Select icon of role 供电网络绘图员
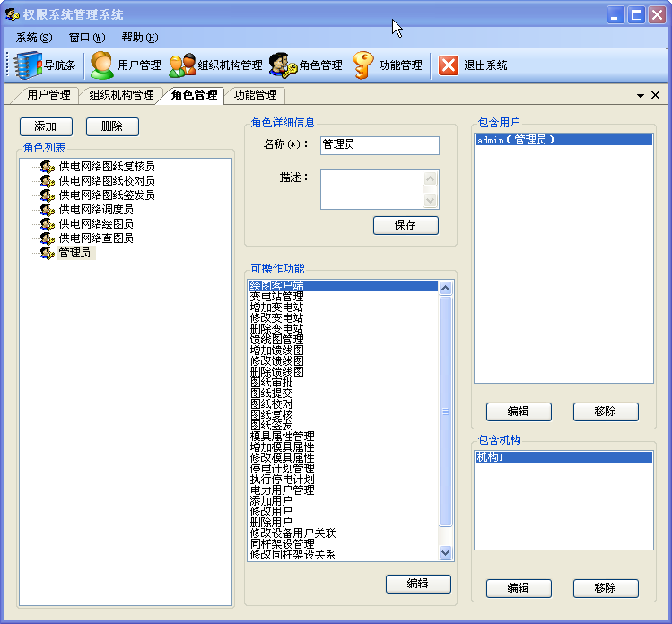This screenshot has width=672, height=624. point(48,224)
